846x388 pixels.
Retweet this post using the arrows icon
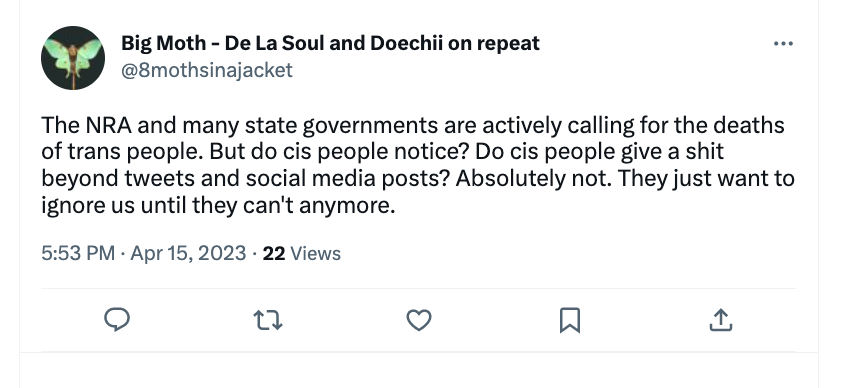(268, 320)
